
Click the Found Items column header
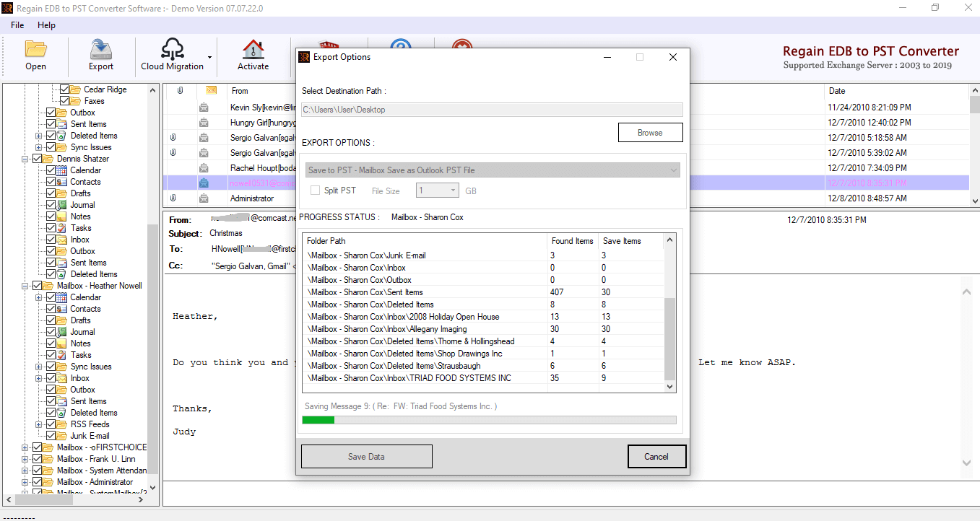(x=573, y=241)
